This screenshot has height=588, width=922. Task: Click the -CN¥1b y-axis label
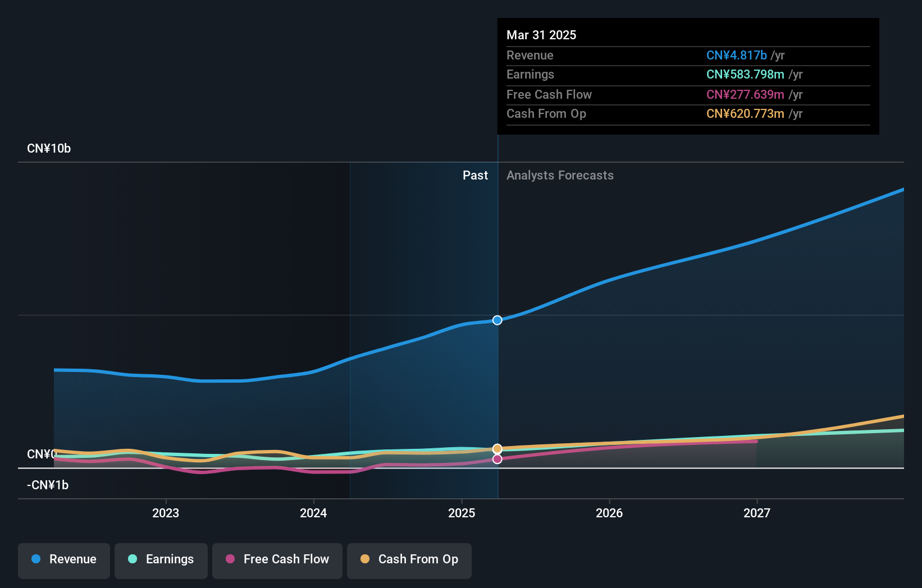pos(48,485)
